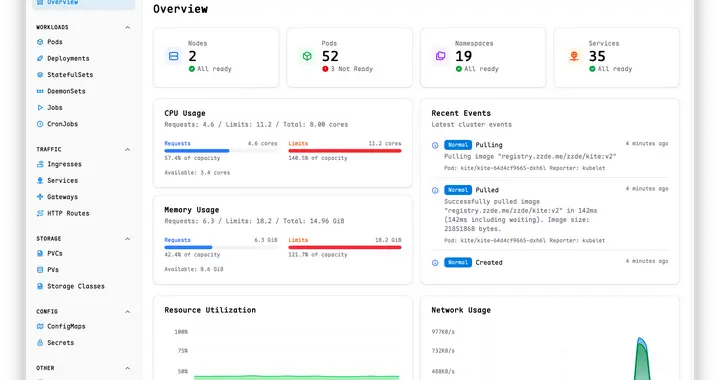Click "121.7% of capacity" text
This screenshot has width=720, height=380.
(318, 255)
